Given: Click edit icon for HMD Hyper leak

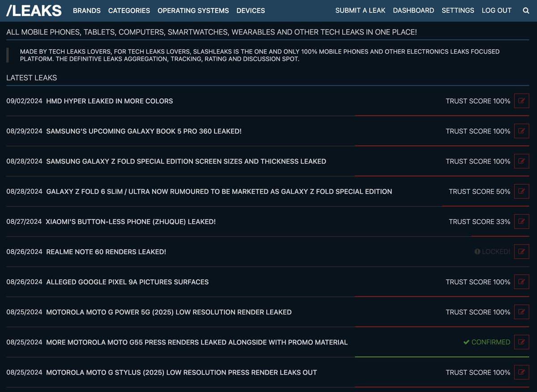Looking at the screenshot, I should coord(521,101).
